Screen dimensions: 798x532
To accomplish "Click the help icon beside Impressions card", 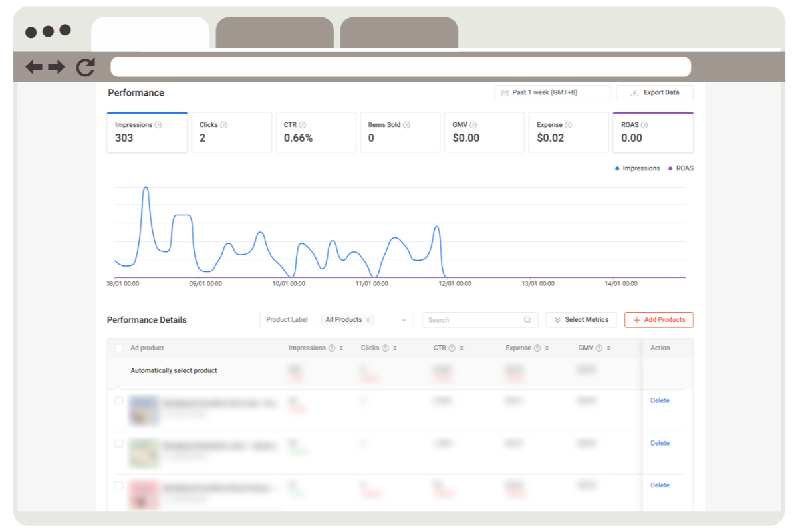I will click(x=158, y=125).
